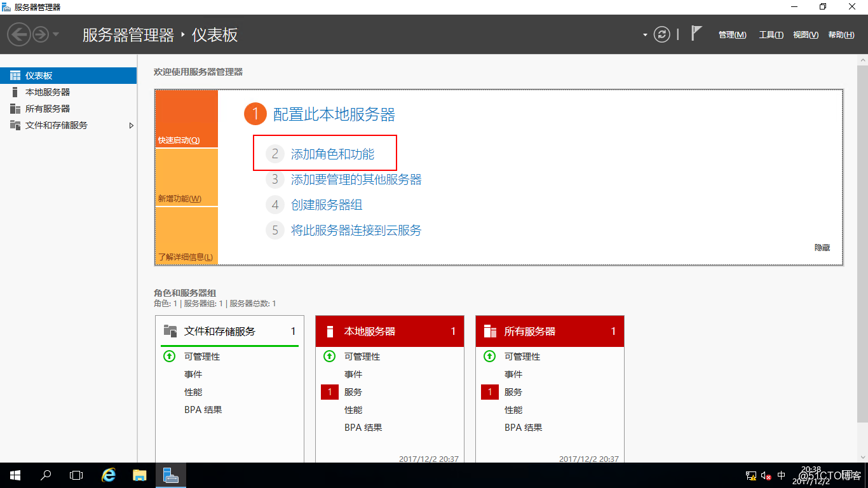868x488 pixels.
Task: Select 仪表板 in the sidebar
Action: pyautogui.click(x=69, y=76)
